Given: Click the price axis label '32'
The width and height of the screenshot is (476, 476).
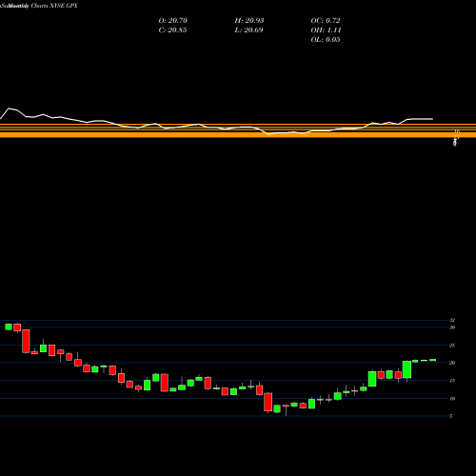Looking at the screenshot, I should 452,320.
